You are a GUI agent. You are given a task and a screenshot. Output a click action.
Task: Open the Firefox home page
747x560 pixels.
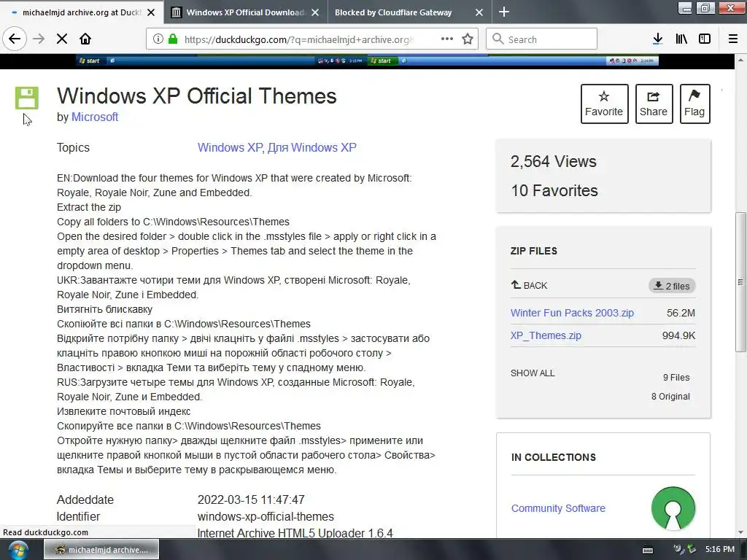click(85, 39)
